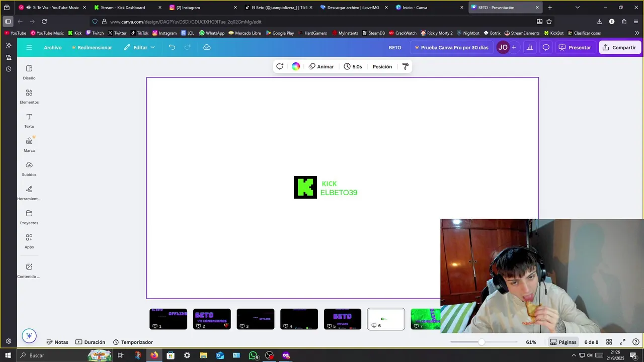644x362 pixels.
Task: Open the Elementos panel
Action: (x=29, y=97)
